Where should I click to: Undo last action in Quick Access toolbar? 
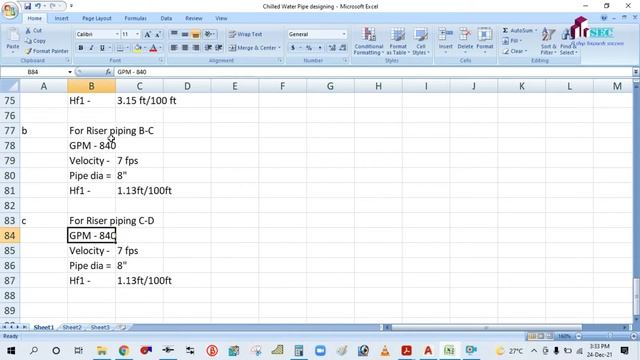(38, 6)
